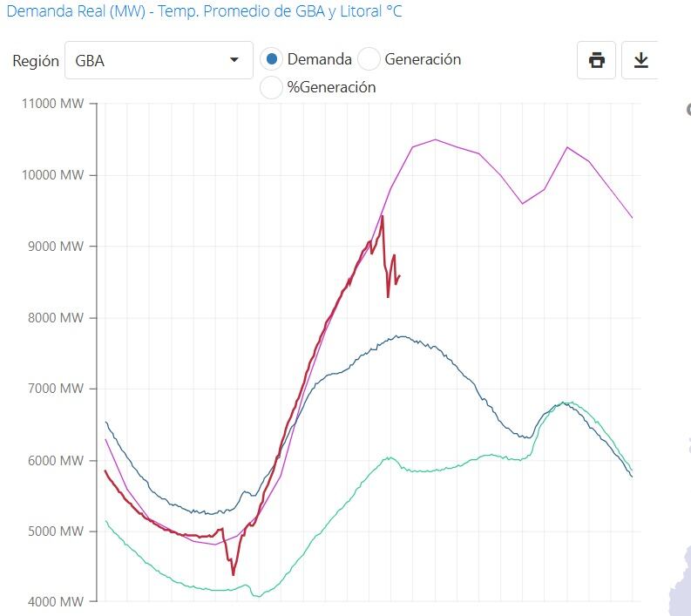The image size is (691, 616).
Task: Choose the %Generación radio option
Action: [x=272, y=87]
